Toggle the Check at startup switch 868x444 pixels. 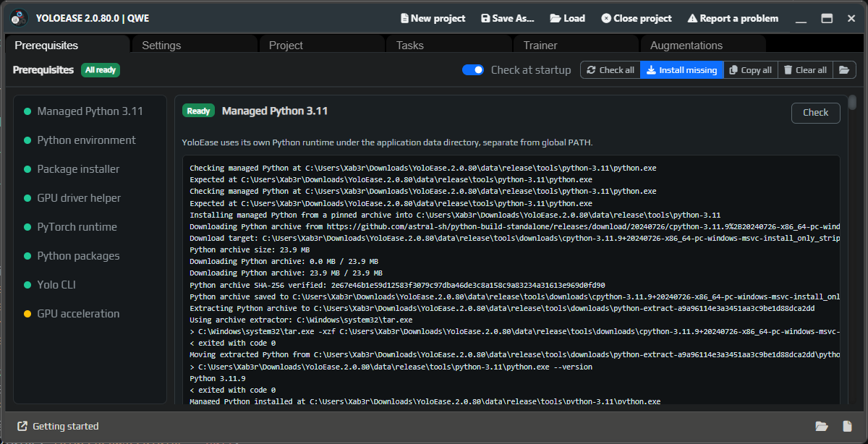point(473,70)
